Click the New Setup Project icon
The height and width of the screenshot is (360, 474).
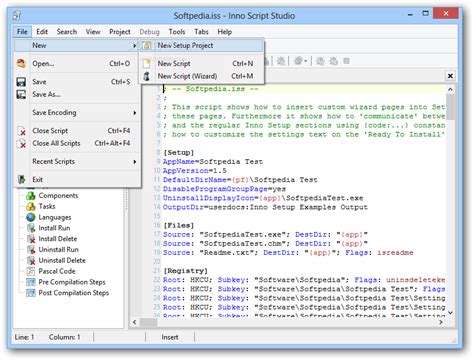pos(147,46)
